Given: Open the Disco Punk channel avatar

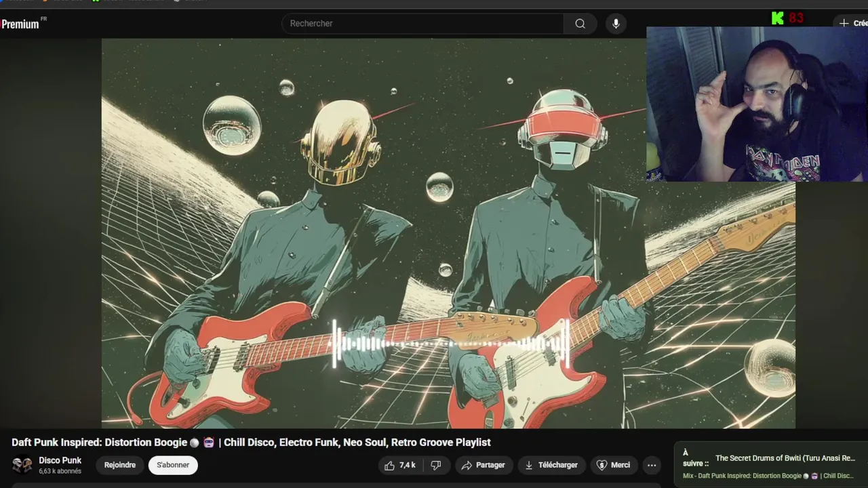Looking at the screenshot, I should click(x=22, y=465).
